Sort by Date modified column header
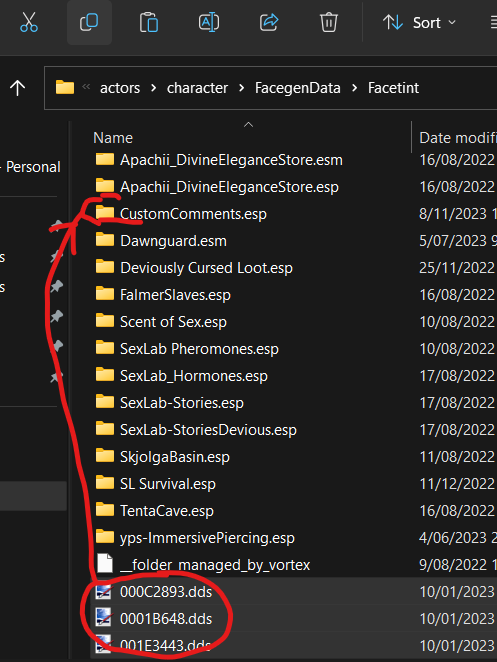This screenshot has height=662, width=497. click(458, 138)
